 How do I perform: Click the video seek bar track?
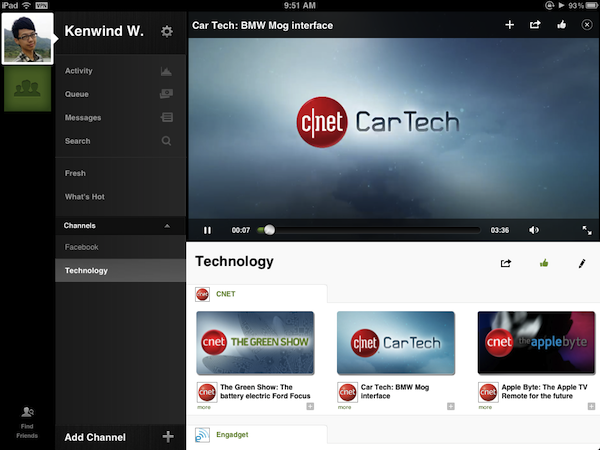point(369,230)
